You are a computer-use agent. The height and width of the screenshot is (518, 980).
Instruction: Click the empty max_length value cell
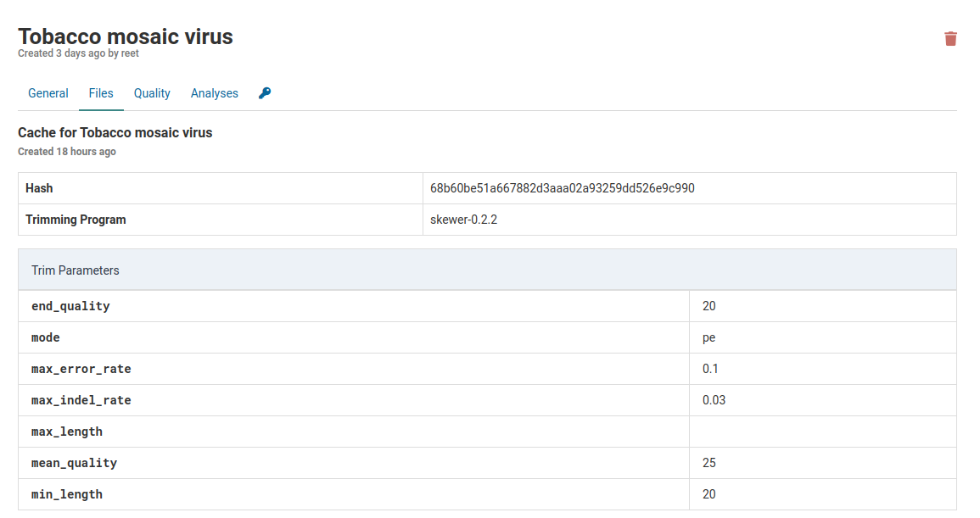pyautogui.click(x=822, y=432)
